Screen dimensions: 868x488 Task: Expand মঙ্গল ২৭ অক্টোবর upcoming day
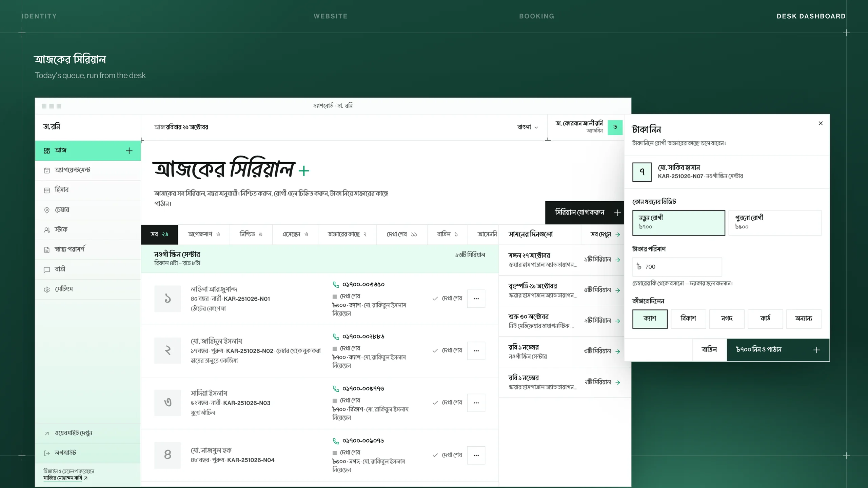565,260
